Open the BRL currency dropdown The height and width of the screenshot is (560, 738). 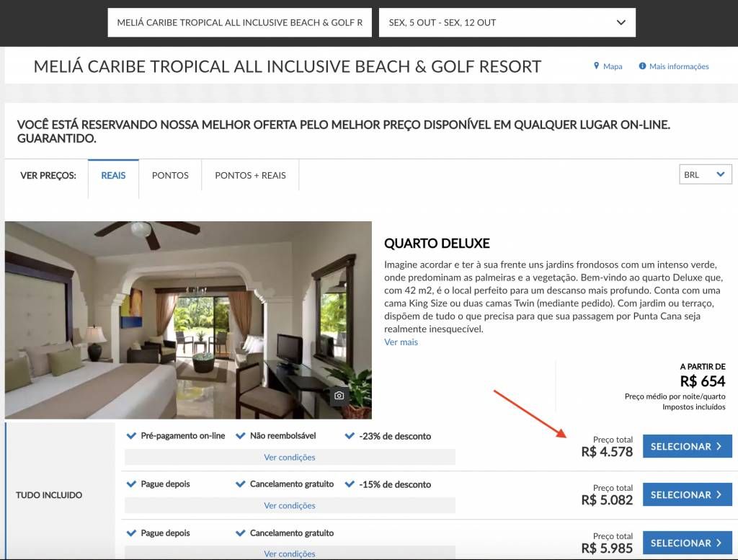pos(705,174)
